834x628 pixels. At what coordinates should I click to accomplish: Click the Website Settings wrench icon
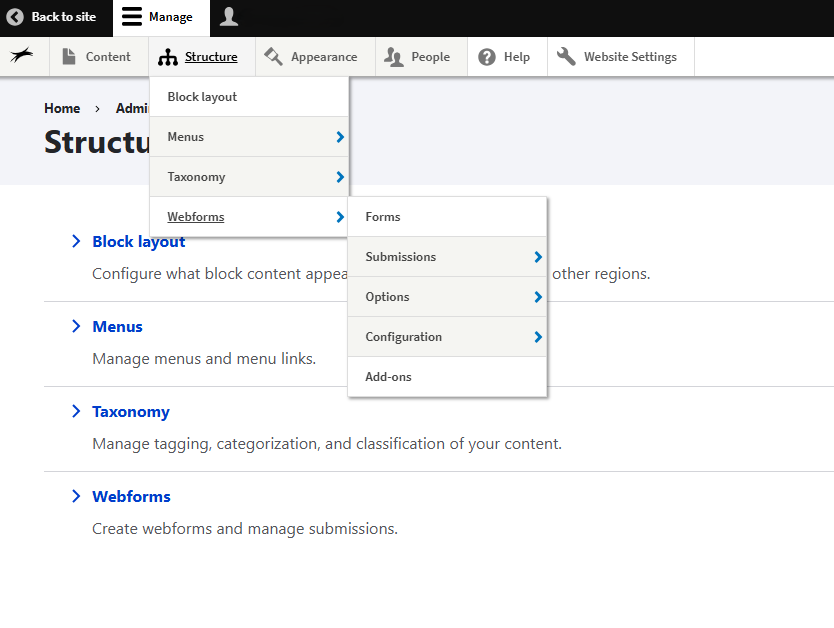coord(566,56)
